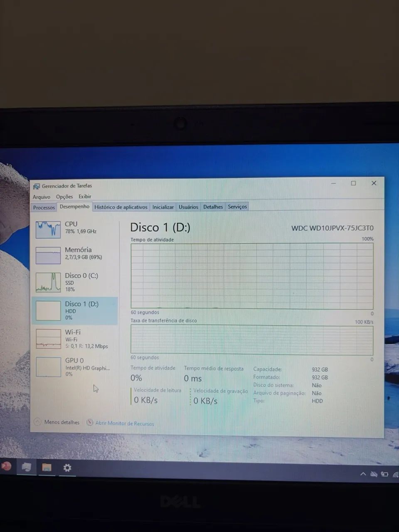Expand hidden icons with the tray chevron
Image resolution: width=399 pixels, height=532 pixels.
[x=363, y=473]
